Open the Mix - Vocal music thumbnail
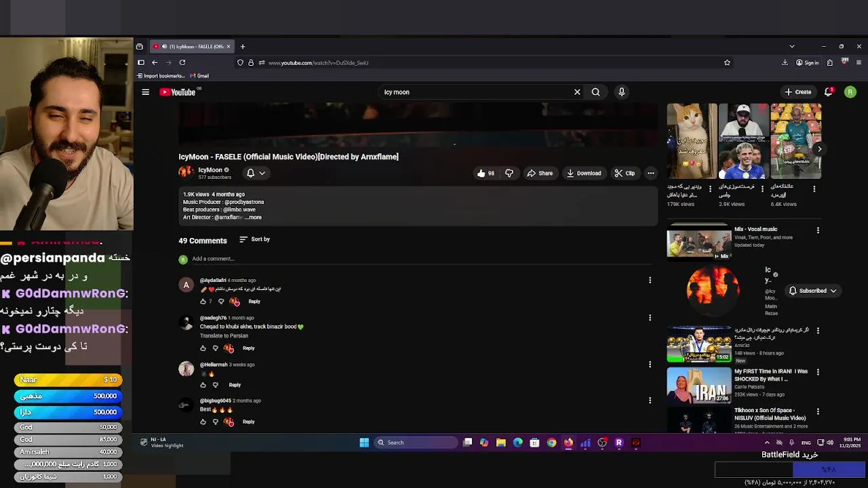This screenshot has height=488, width=868. pos(699,242)
